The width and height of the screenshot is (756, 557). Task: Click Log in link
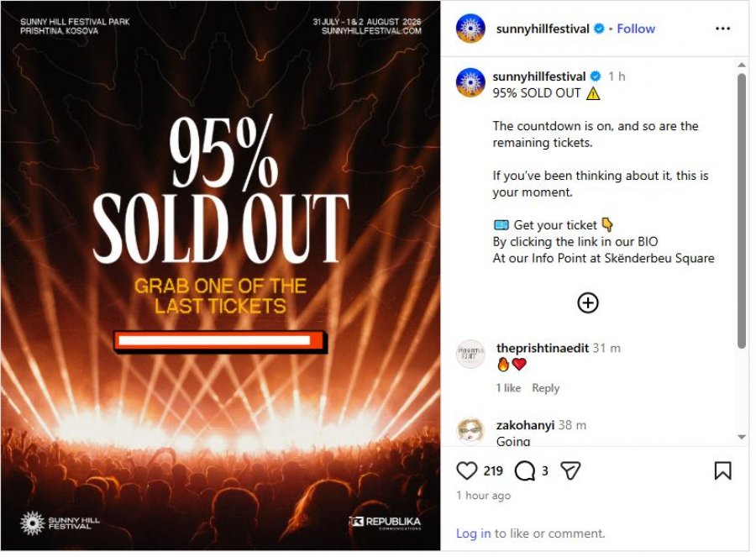[x=473, y=533]
